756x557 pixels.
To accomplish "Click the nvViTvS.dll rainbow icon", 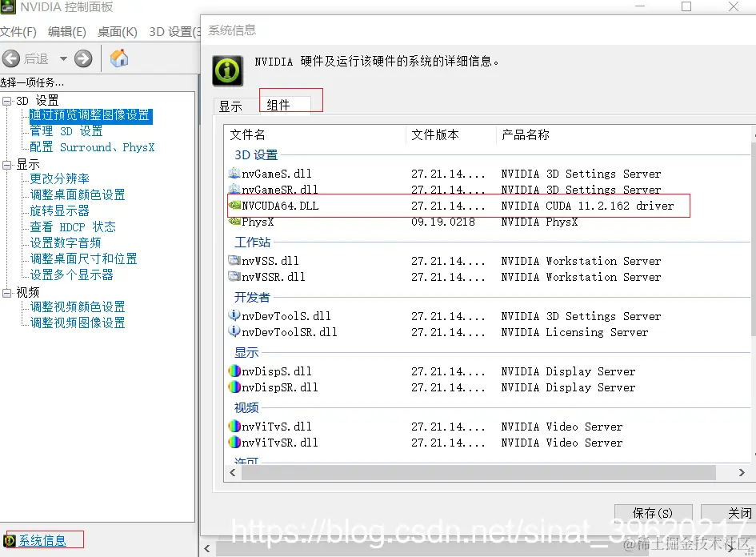I will coord(234,426).
